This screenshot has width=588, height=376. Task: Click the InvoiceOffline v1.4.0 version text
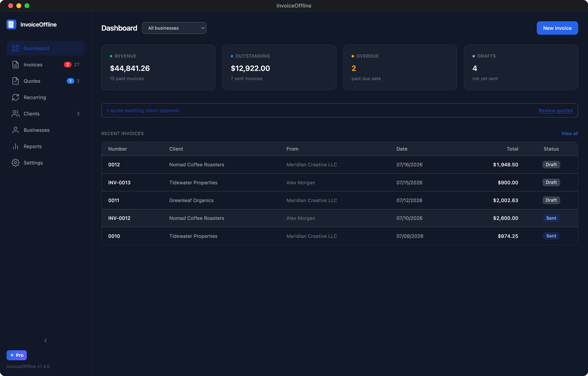[x=28, y=366]
